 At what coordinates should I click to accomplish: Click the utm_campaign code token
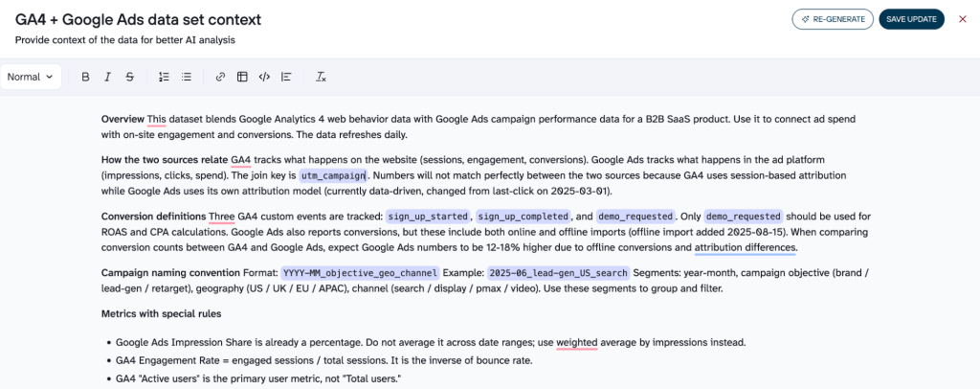(x=334, y=175)
